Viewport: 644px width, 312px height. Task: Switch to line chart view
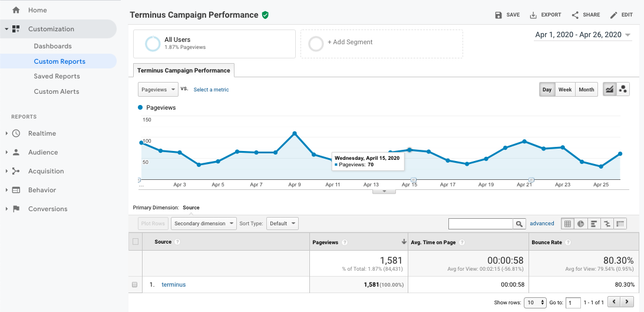609,89
